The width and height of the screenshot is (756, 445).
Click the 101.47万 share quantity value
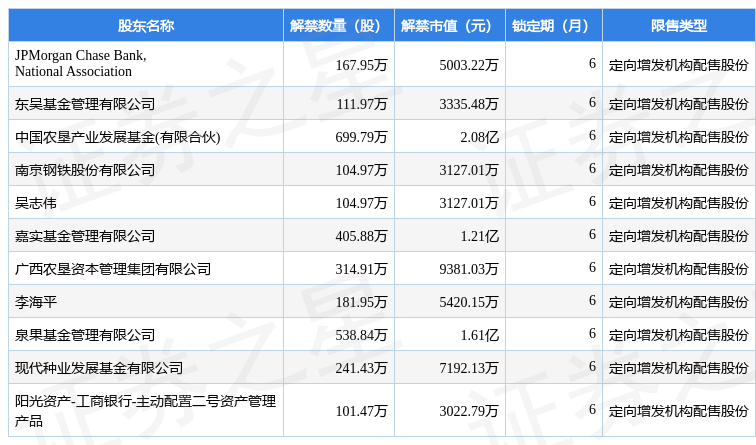(362, 411)
